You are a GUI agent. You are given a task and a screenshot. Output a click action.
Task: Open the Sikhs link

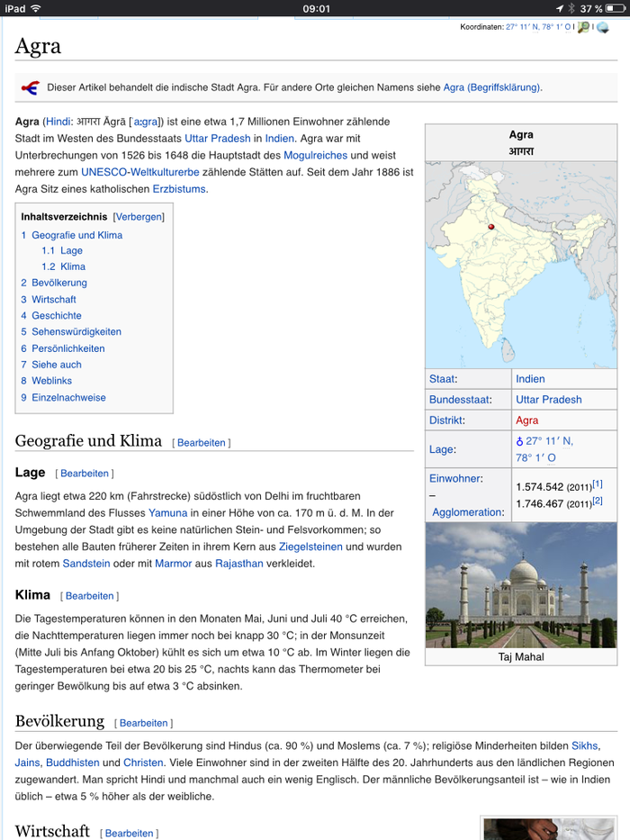[x=585, y=745]
